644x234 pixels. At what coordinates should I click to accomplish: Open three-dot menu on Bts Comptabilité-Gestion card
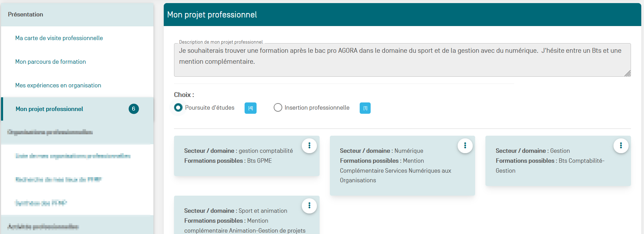click(x=620, y=146)
